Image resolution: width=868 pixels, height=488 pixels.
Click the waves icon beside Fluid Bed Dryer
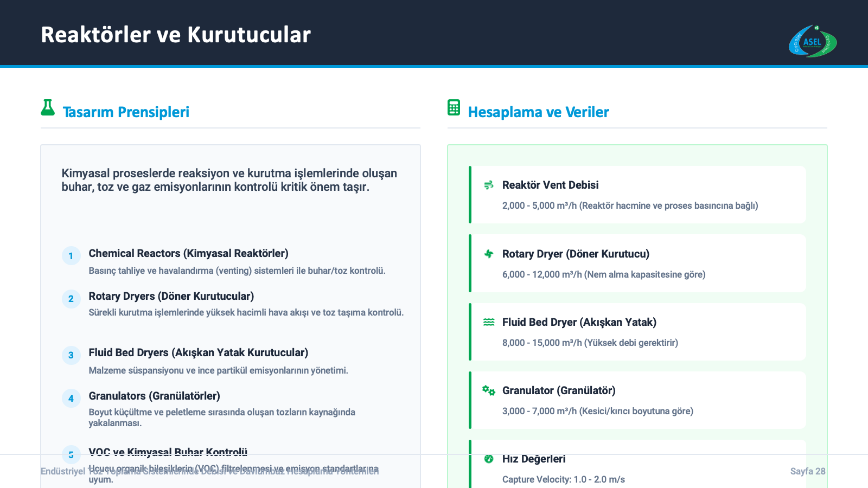pyautogui.click(x=488, y=322)
